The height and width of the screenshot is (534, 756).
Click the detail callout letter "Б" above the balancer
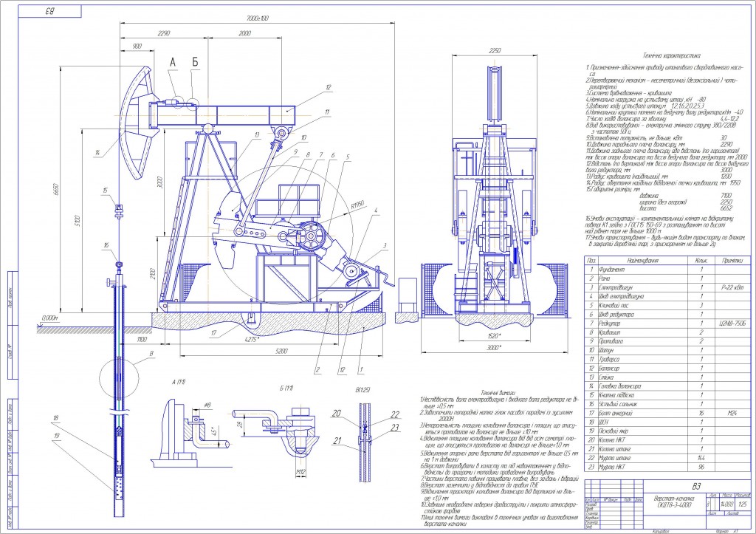(x=195, y=62)
